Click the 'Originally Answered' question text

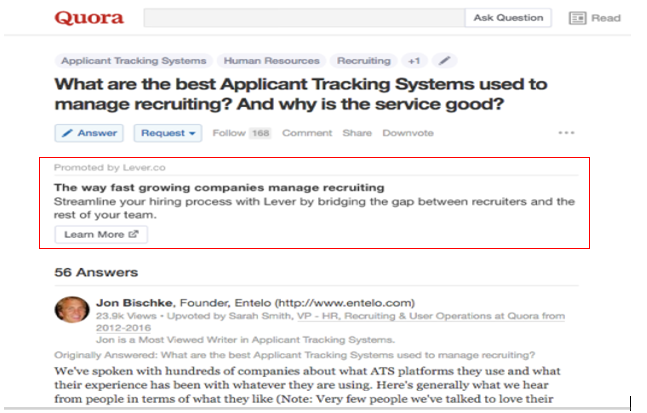point(295,355)
